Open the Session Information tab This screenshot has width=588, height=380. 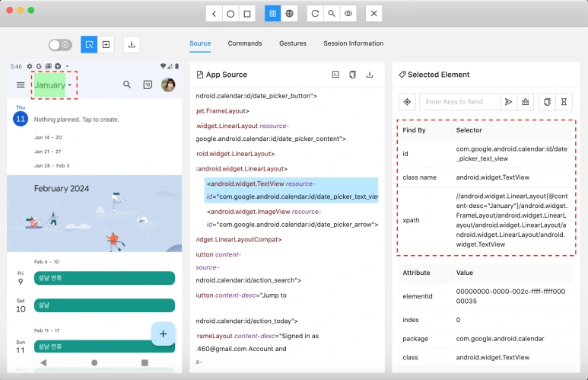(x=353, y=43)
